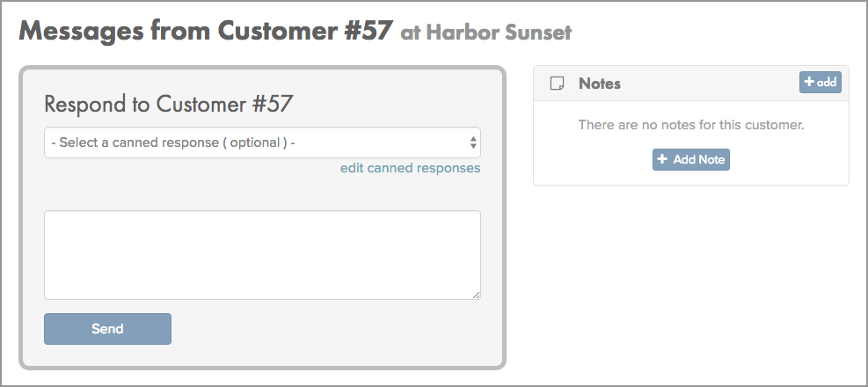
Task: Click the blank space below the Notes panel
Action: pos(691,277)
